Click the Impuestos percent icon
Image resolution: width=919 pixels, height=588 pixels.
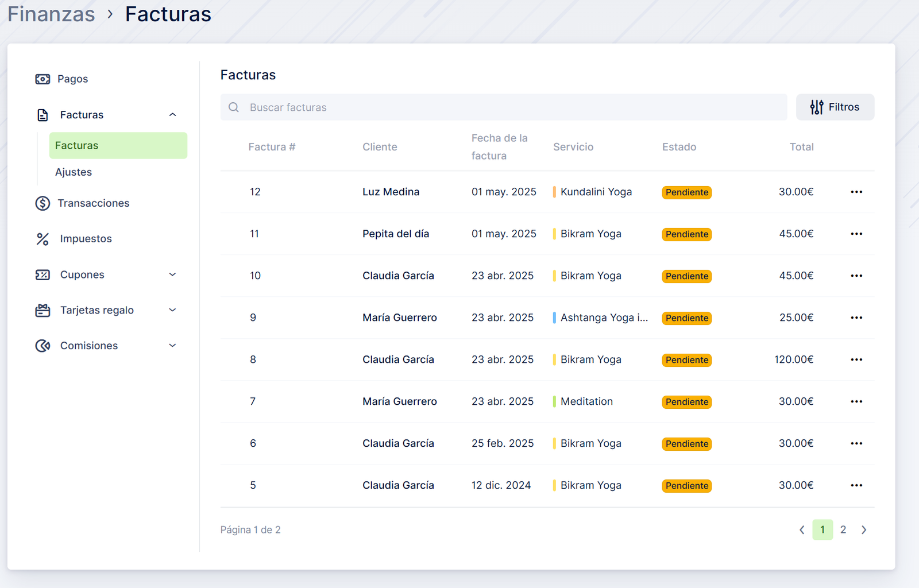(43, 239)
